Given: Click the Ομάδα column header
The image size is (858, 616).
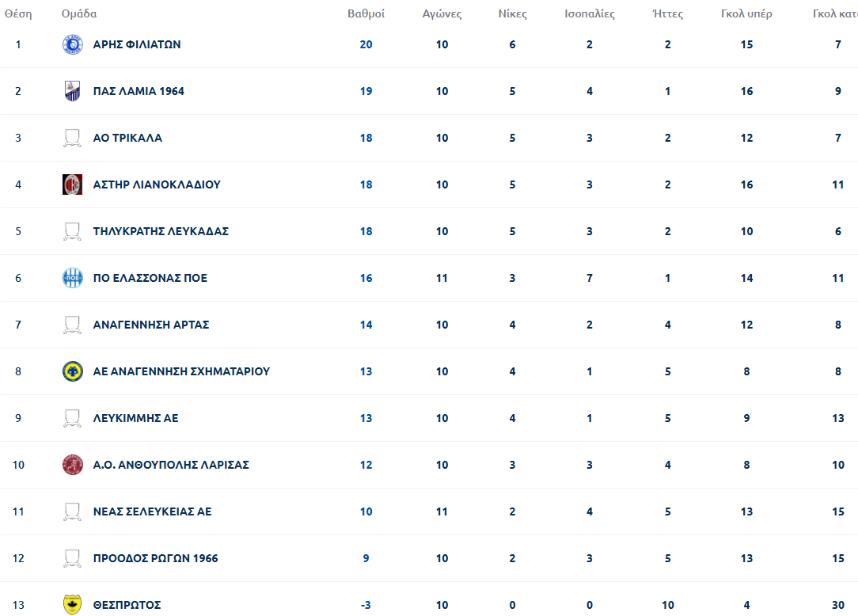Looking at the screenshot, I should (x=79, y=14).
